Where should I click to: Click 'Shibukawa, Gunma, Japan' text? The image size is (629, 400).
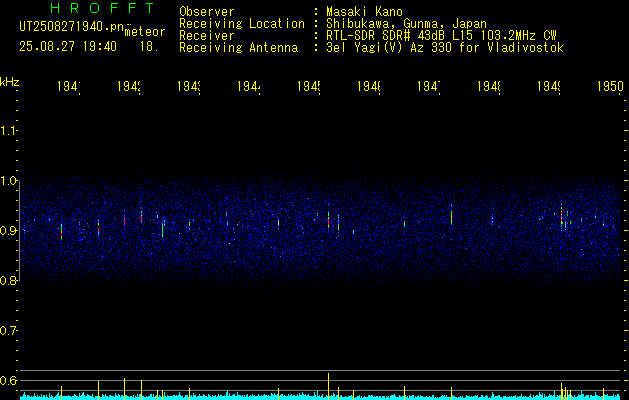pos(406,24)
